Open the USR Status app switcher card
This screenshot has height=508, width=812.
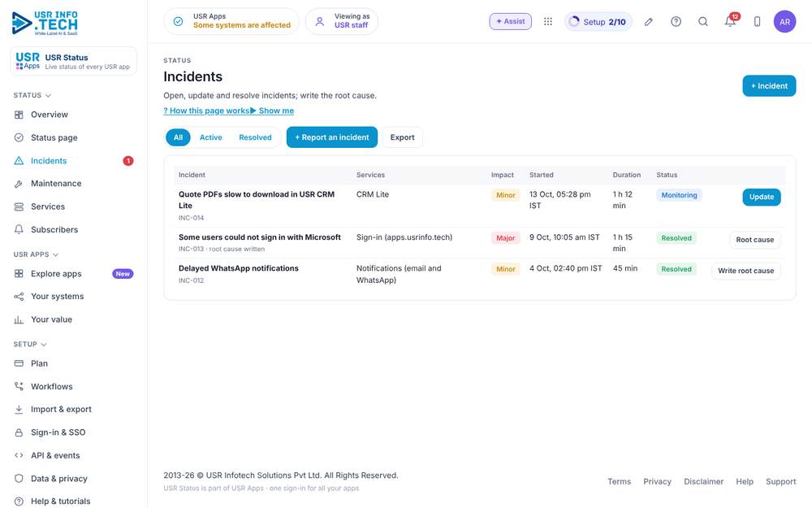74,61
